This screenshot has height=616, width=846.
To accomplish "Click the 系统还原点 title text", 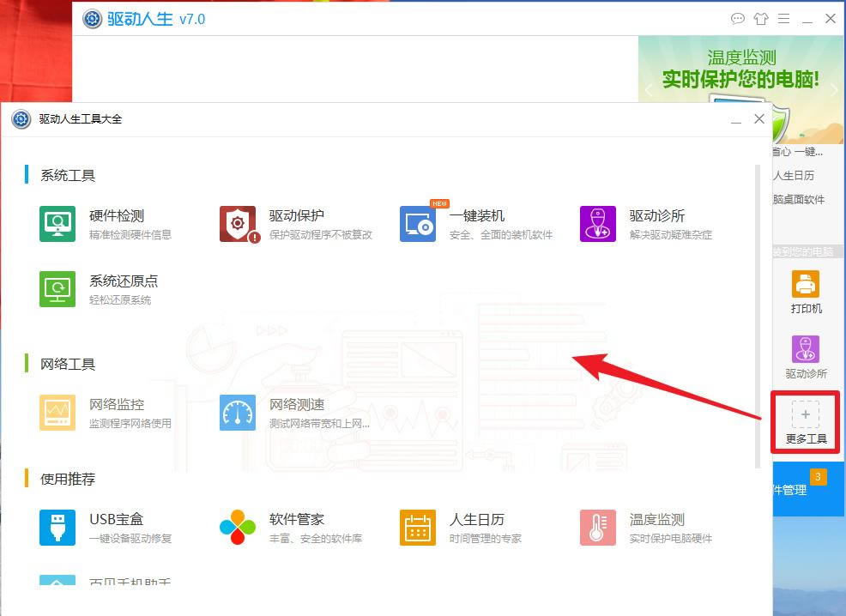I will pos(124,281).
